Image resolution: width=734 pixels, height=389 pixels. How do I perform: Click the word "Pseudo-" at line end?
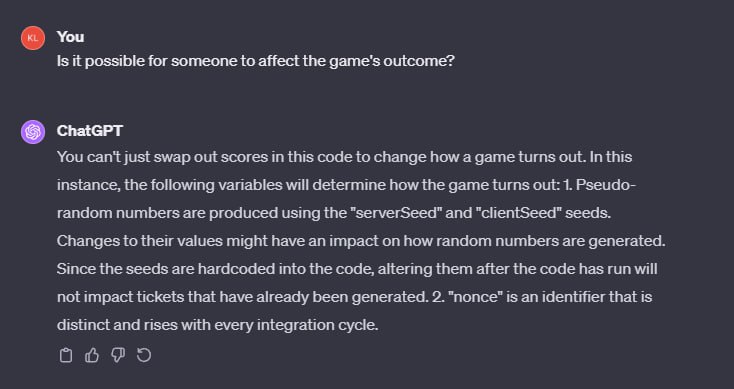[x=606, y=185]
